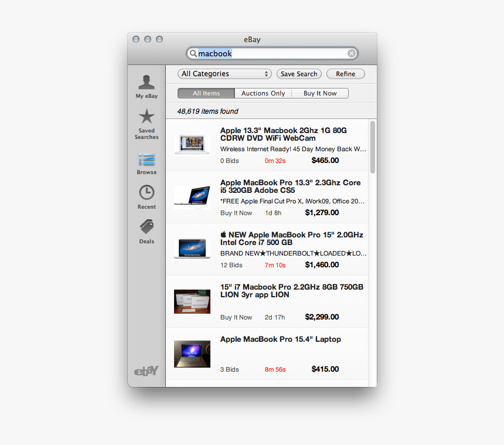The image size is (504, 445).
Task: Open title 'Apple 13.3" Macbook 2Ghz 1G 80G'
Action: (x=284, y=131)
